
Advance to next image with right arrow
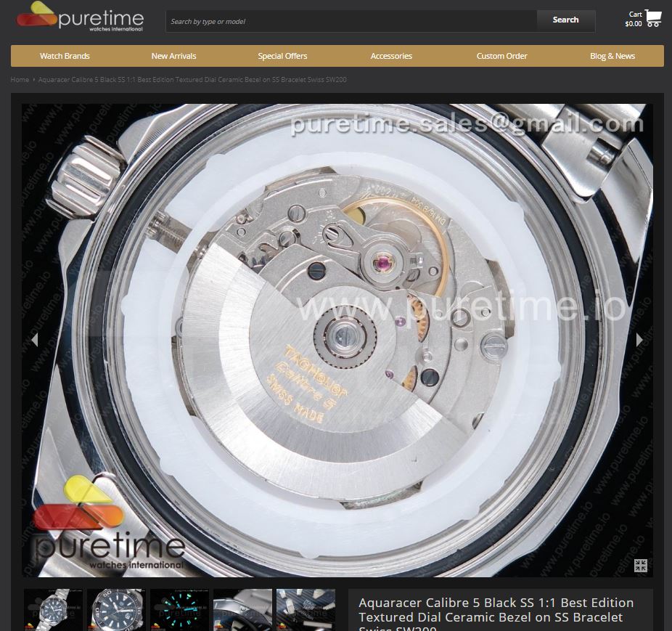pos(639,340)
